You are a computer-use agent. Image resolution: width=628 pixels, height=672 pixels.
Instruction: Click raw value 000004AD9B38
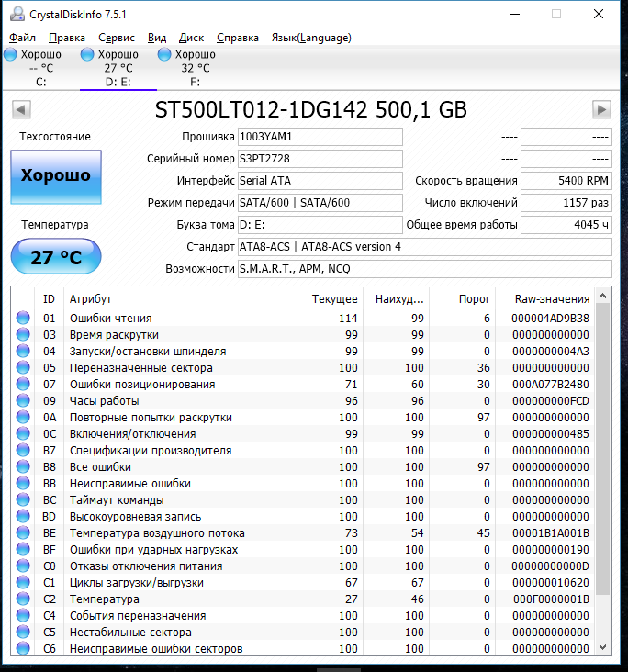[x=550, y=318]
